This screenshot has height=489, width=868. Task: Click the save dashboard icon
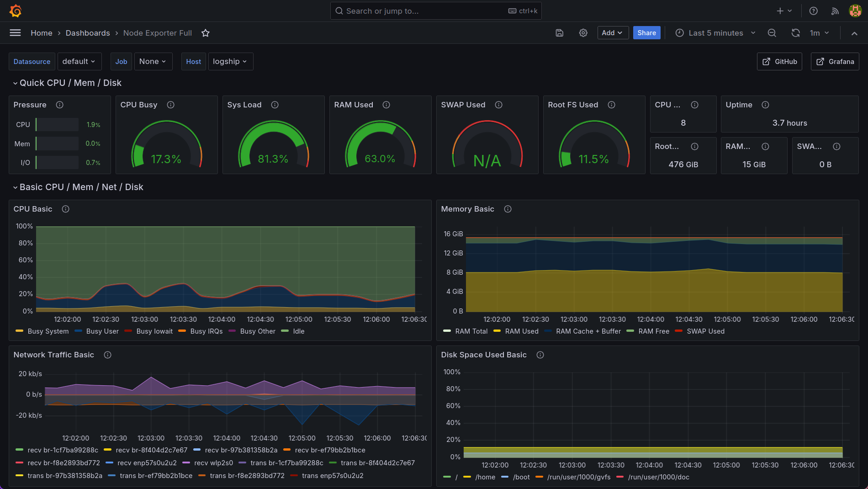click(x=559, y=33)
